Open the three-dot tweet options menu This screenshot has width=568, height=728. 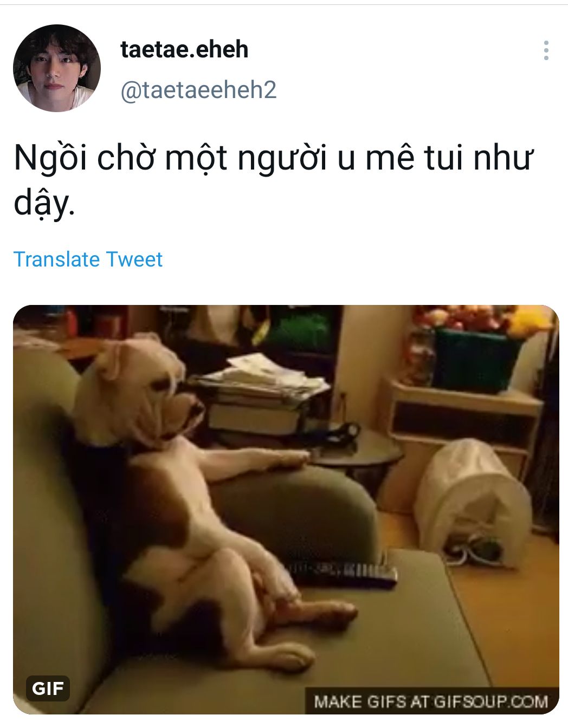[546, 50]
